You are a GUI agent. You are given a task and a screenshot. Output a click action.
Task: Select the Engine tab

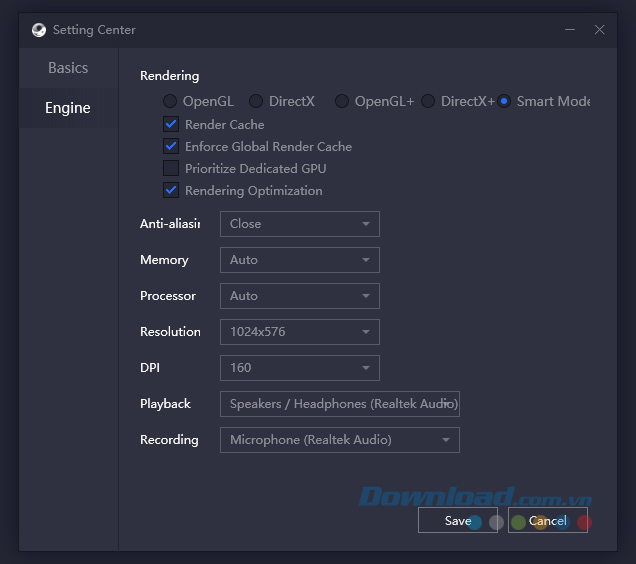pyautogui.click(x=68, y=108)
